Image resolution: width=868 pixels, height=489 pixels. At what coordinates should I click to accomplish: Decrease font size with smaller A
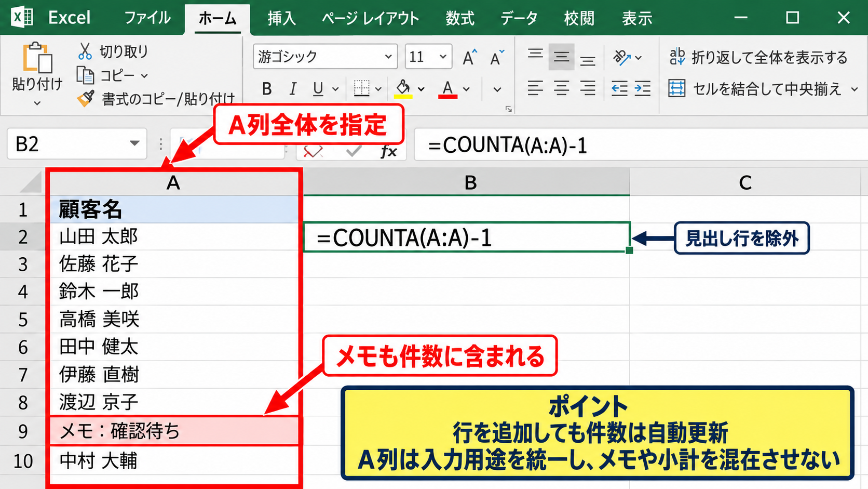click(x=497, y=57)
